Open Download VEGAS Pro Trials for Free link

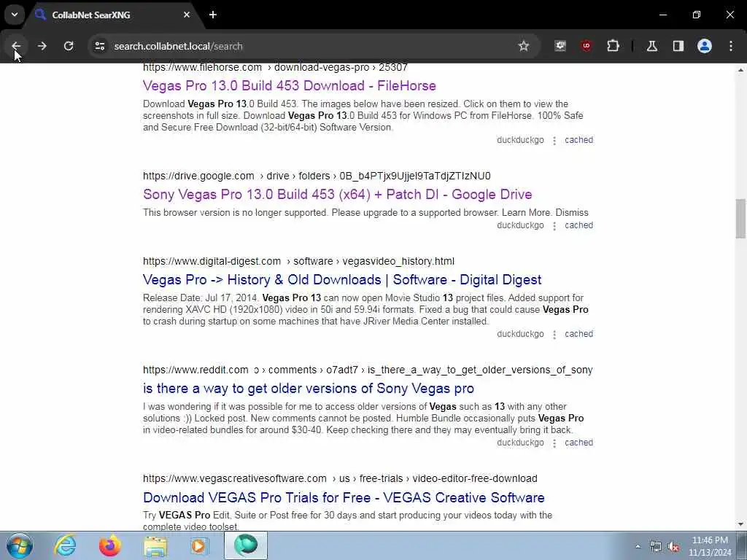pos(344,497)
